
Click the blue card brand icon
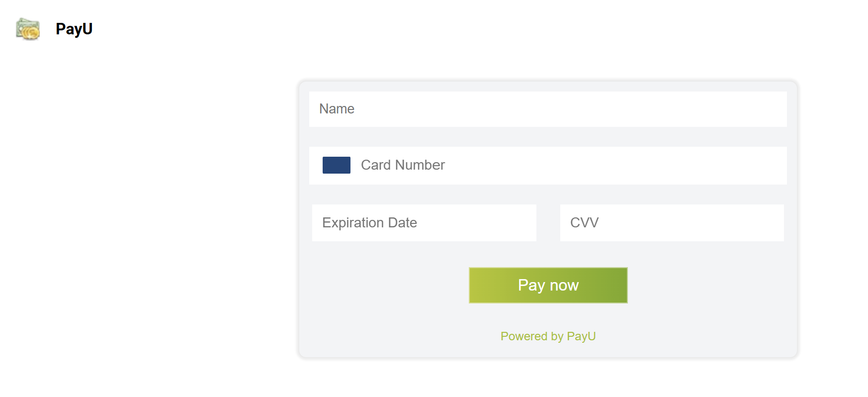(x=337, y=165)
